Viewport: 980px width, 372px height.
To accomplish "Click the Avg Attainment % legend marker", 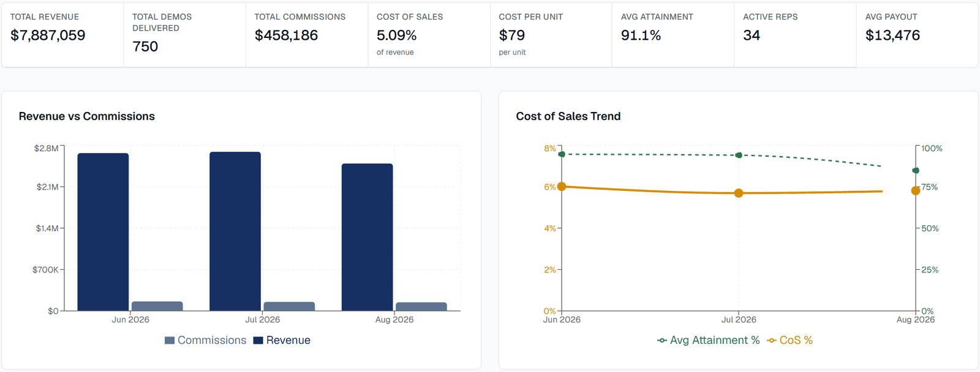I will [x=661, y=340].
